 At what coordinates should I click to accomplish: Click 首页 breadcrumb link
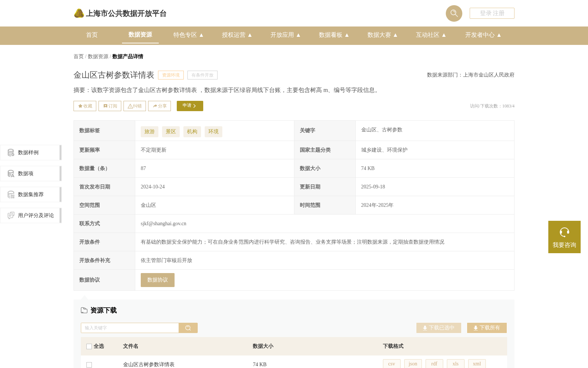(x=79, y=56)
